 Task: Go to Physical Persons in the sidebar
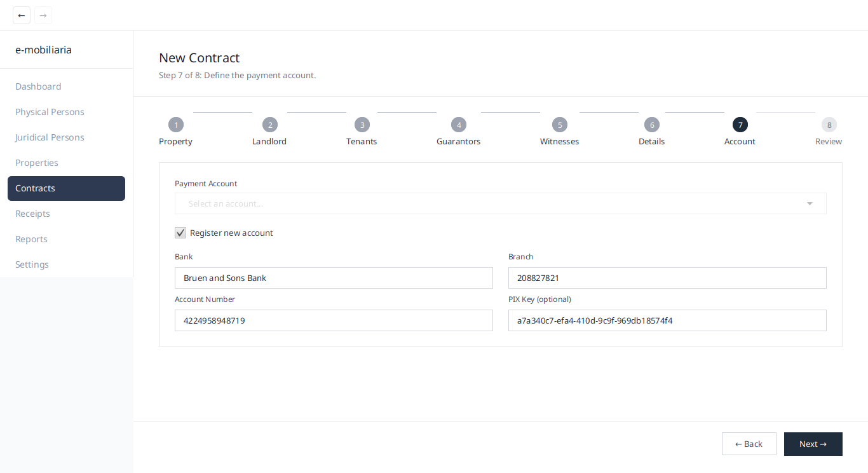coord(67,112)
